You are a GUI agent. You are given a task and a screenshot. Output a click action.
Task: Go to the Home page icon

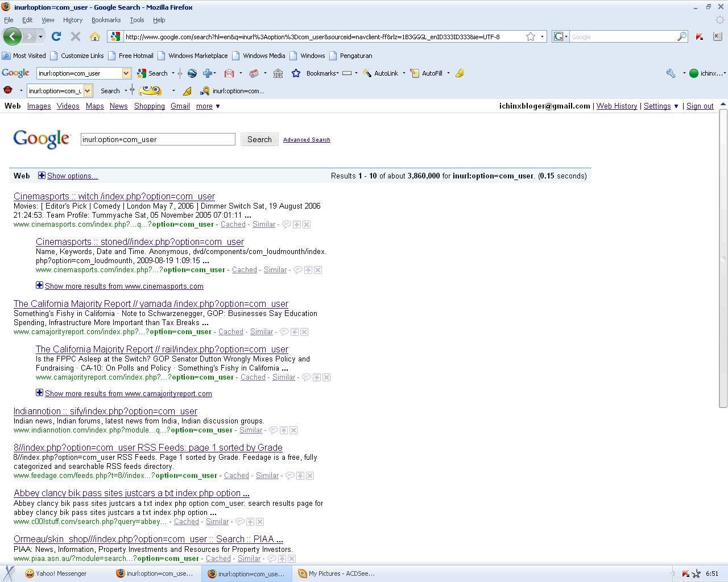[x=95, y=36]
